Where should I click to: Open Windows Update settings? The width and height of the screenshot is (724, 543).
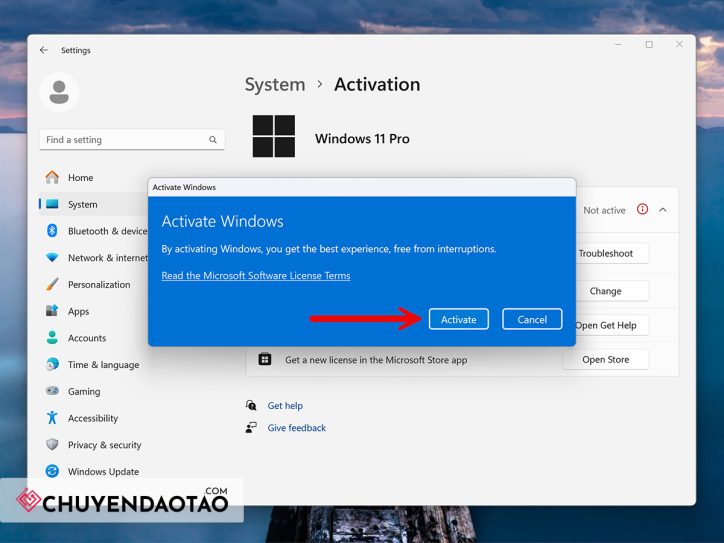(x=103, y=472)
